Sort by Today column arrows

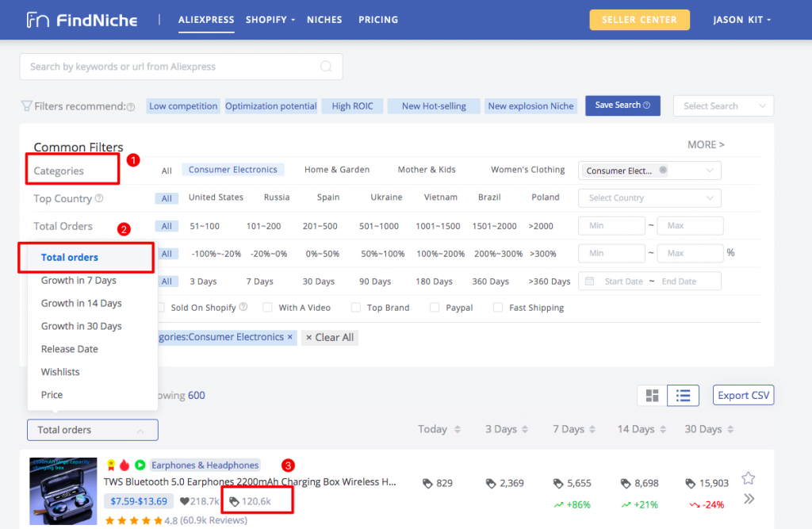tap(458, 429)
